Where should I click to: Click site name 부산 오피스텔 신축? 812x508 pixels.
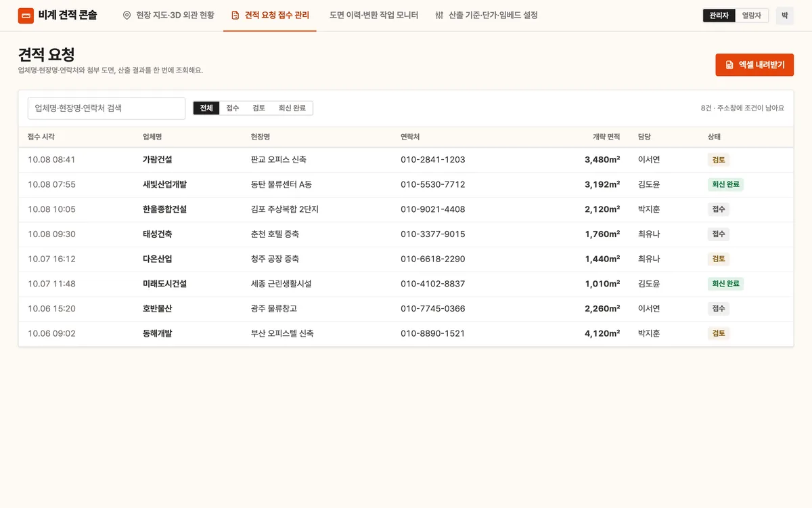(x=282, y=333)
